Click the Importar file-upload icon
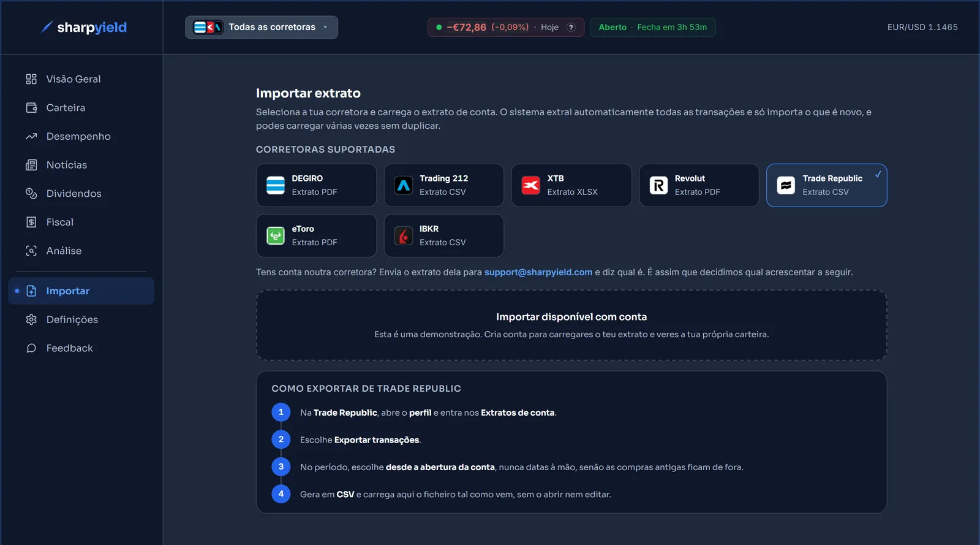 pos(31,291)
